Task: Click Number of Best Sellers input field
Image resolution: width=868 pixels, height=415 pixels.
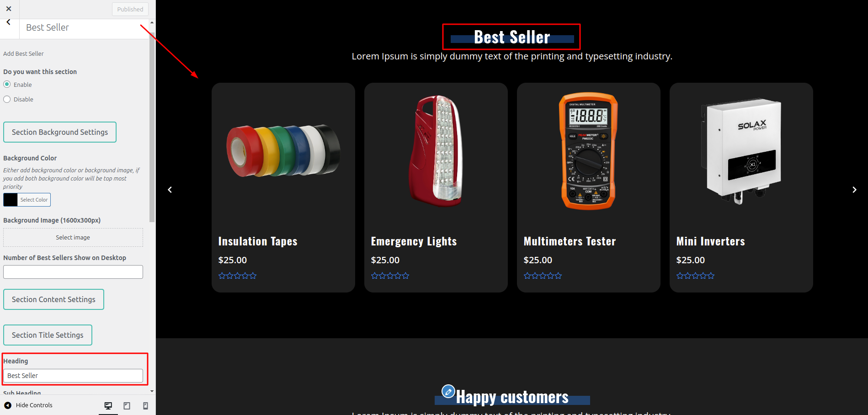Action: point(73,272)
